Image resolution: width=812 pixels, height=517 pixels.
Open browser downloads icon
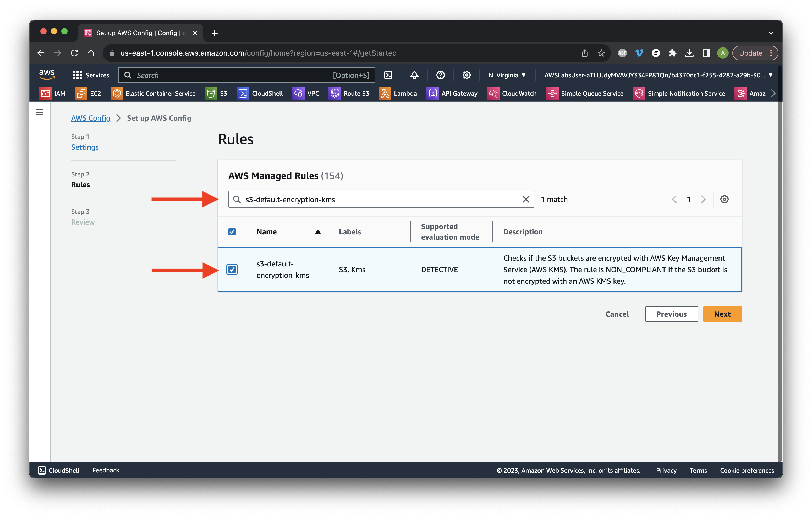coord(689,53)
